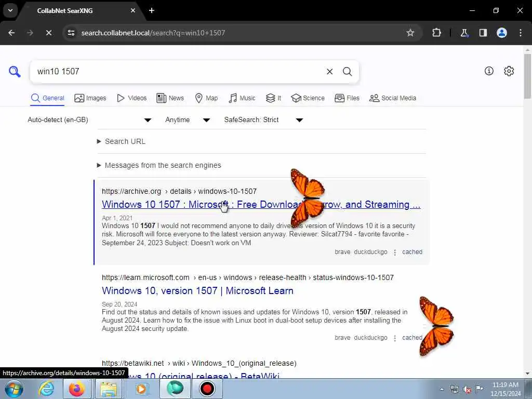Clear the search query with the X icon
The width and height of the screenshot is (532, 399).
tap(329, 72)
